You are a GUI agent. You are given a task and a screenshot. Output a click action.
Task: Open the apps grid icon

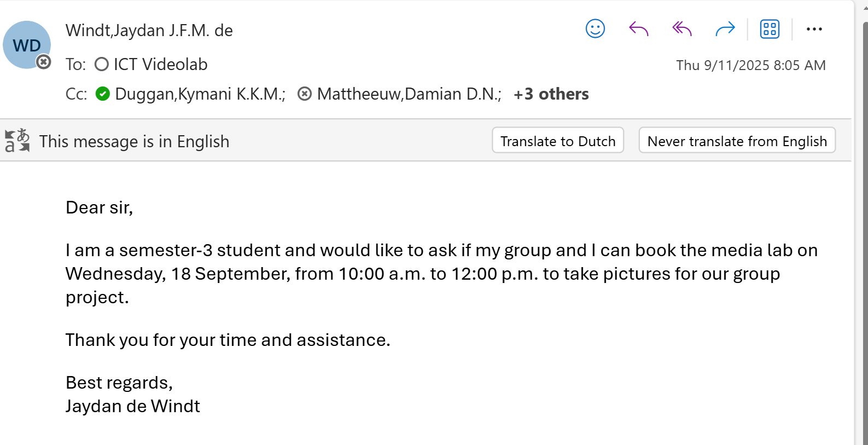769,29
